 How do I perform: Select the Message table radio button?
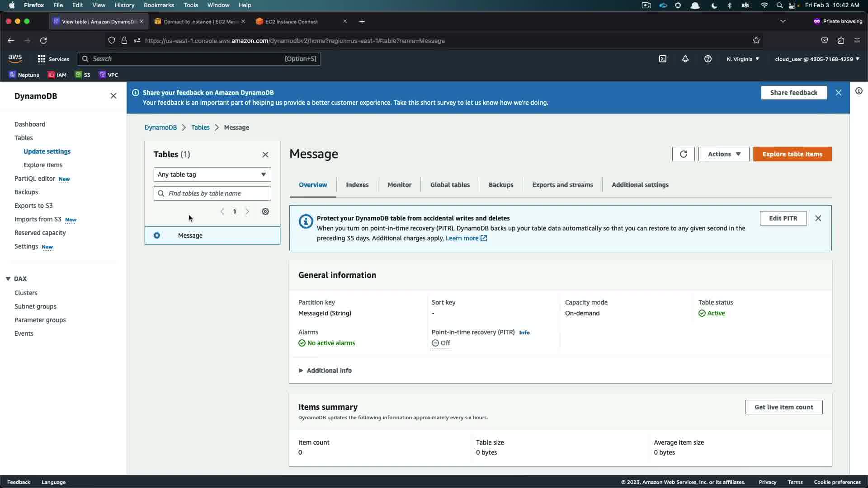click(157, 235)
